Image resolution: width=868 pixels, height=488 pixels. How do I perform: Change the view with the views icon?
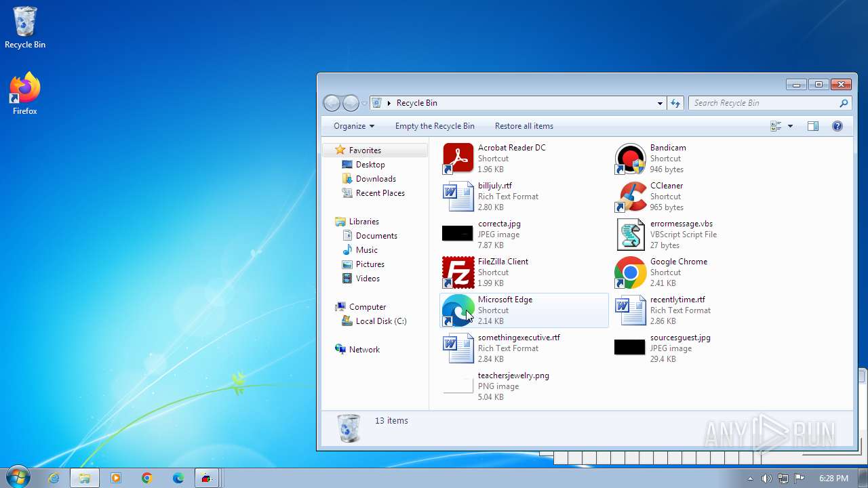(776, 126)
